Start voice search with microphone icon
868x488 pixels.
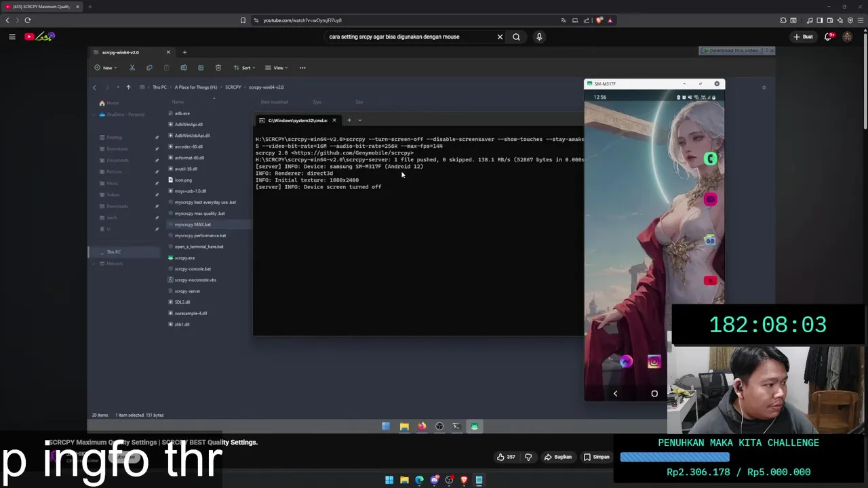click(539, 37)
